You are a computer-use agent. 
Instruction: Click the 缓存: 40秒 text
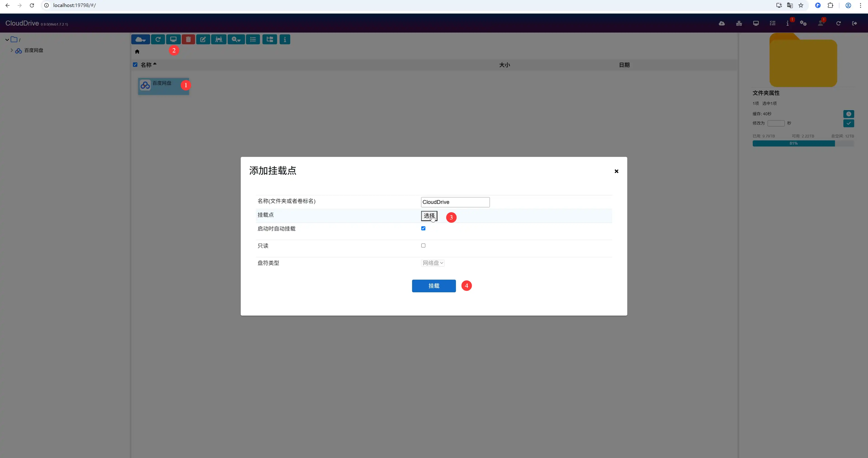click(x=762, y=114)
